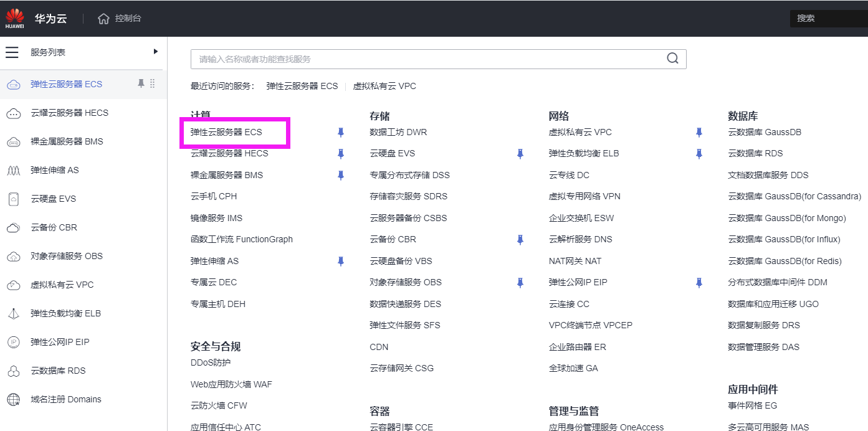Open VPC终端节点 VPCEP service
Screen dimensions: 868x431
tap(591, 325)
